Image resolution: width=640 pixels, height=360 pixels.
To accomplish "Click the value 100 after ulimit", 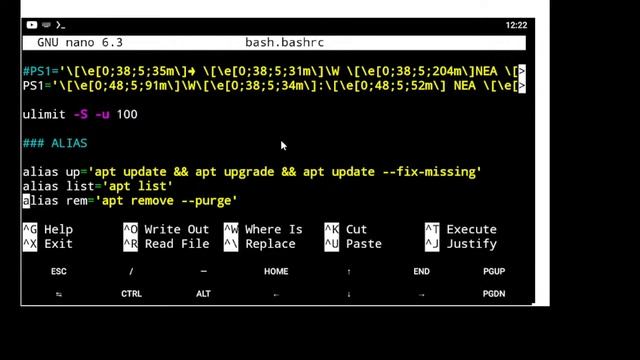I will click(x=127, y=114).
